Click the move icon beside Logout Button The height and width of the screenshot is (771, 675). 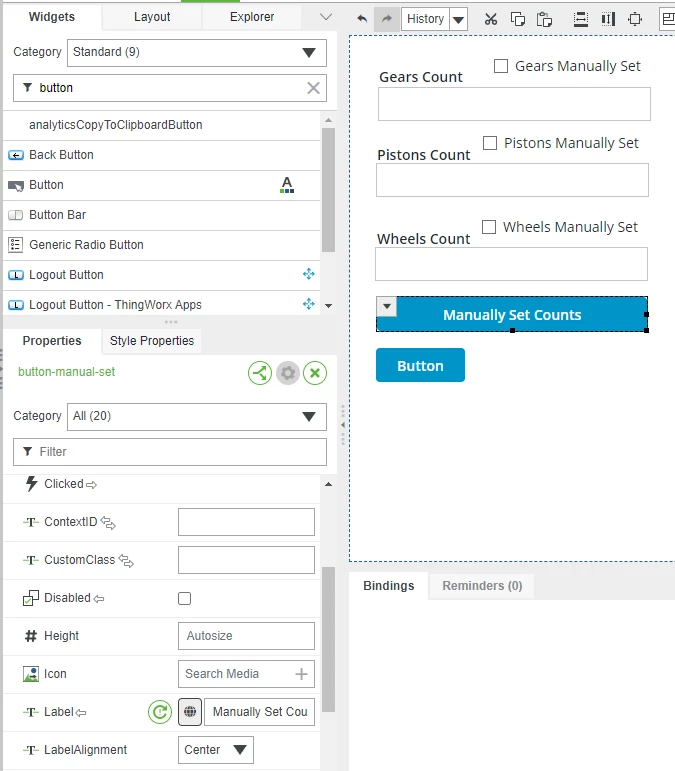pos(309,274)
